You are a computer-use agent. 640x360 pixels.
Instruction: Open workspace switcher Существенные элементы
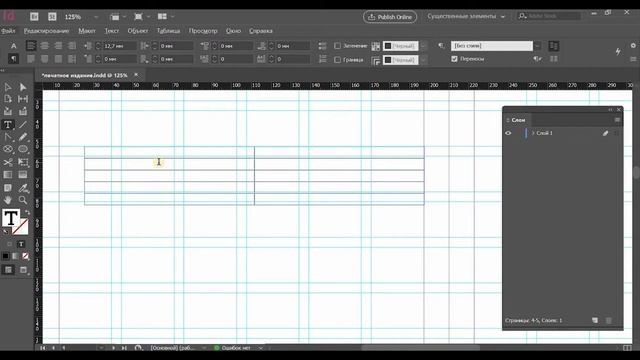pos(466,16)
